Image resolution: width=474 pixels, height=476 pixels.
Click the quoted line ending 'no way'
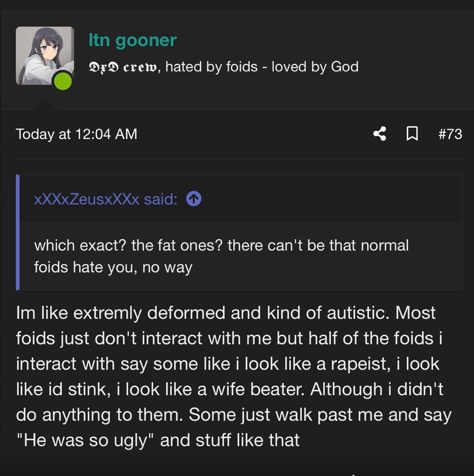pyautogui.click(x=113, y=267)
